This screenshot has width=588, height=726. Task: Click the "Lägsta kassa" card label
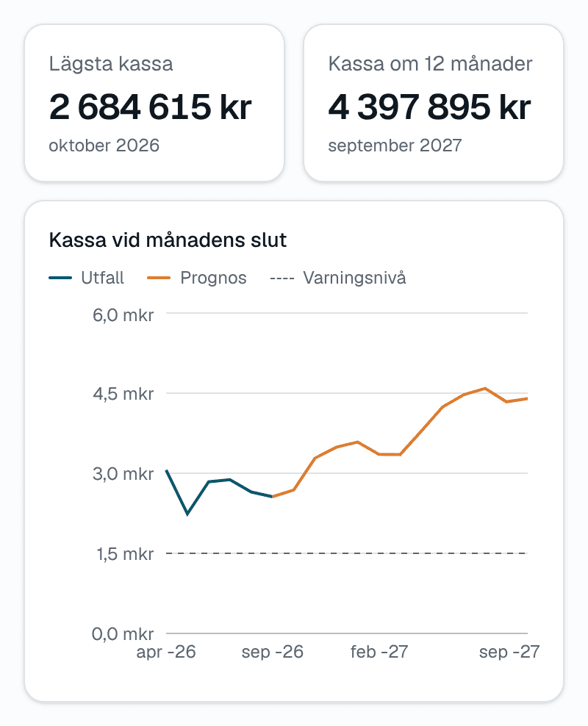pos(111,64)
